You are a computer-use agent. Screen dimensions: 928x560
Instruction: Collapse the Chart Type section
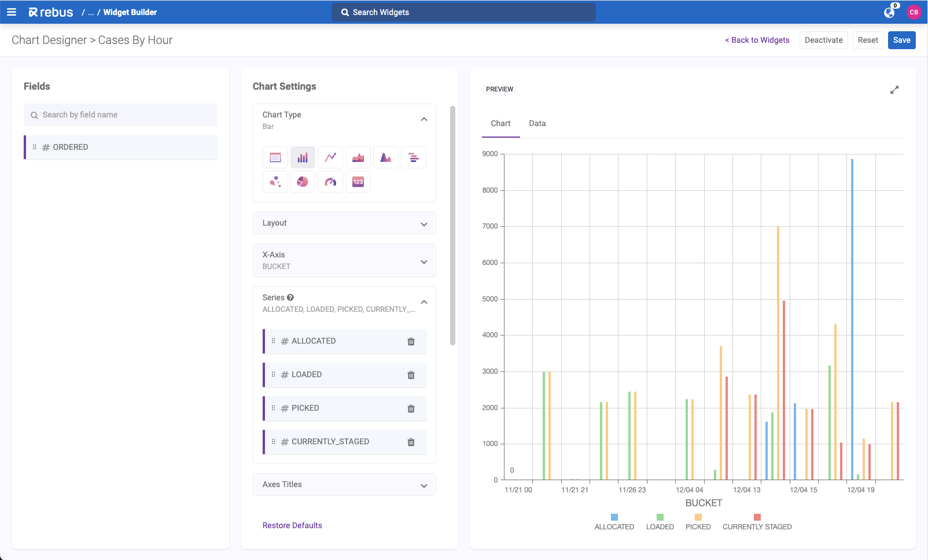pyautogui.click(x=424, y=119)
